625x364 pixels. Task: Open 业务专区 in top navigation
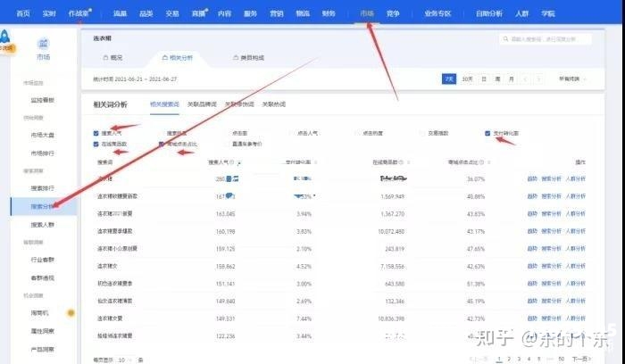[x=437, y=13]
